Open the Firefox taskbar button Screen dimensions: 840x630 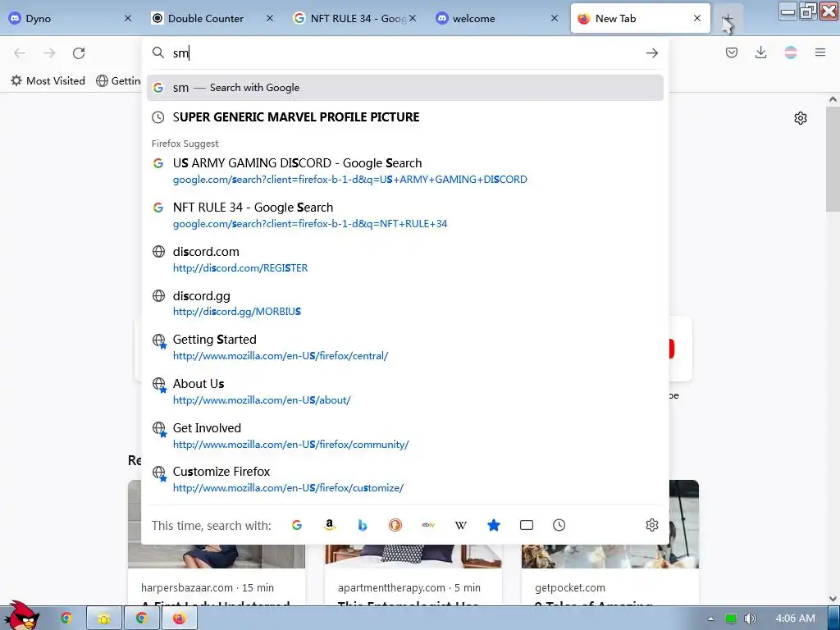[x=180, y=619]
